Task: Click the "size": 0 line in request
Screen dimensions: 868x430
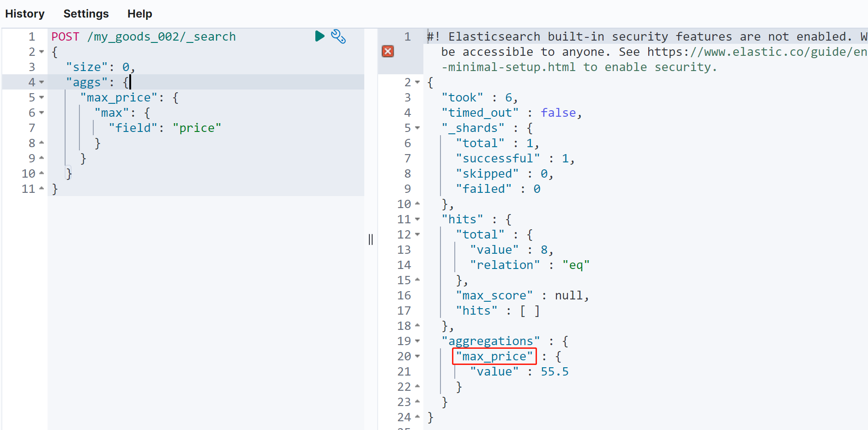Action: click(x=100, y=67)
